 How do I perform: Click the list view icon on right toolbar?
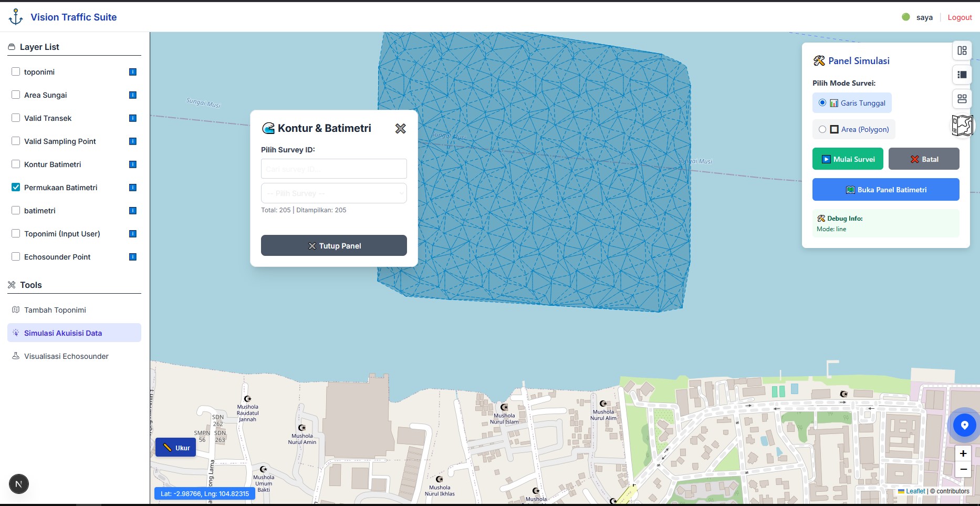962,75
